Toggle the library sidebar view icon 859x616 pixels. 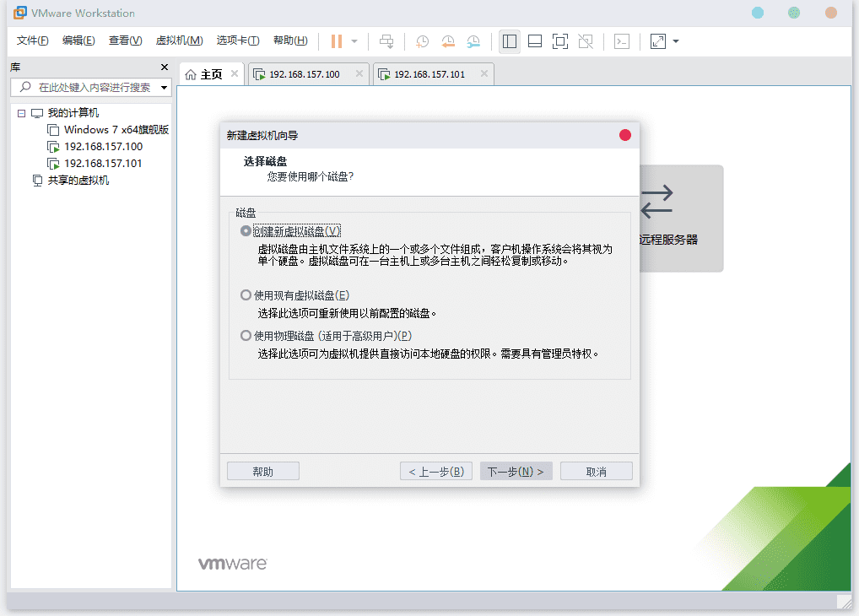coord(510,41)
